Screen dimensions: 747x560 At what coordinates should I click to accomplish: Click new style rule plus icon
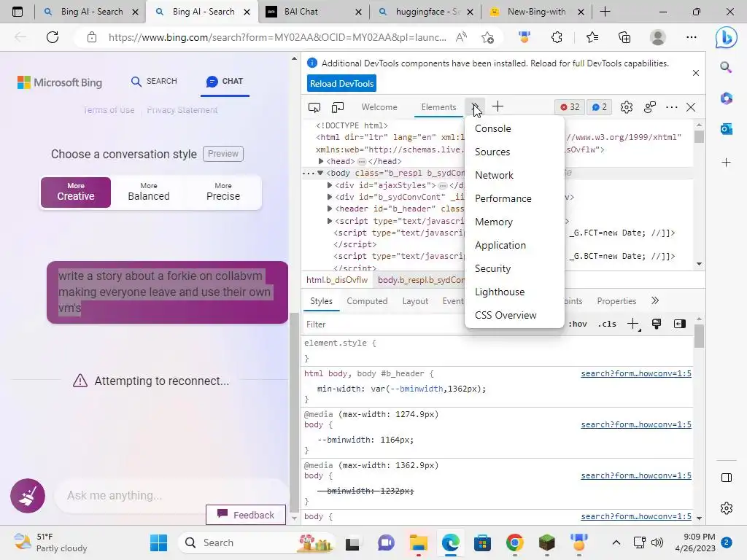pyautogui.click(x=632, y=324)
